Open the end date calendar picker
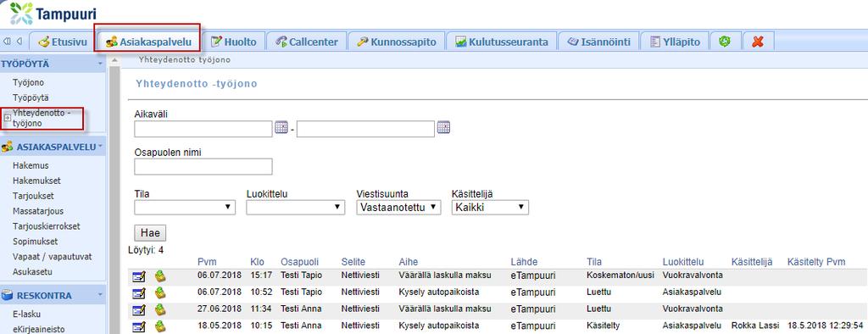Viewport: 868px width, 334px height. 443,128
